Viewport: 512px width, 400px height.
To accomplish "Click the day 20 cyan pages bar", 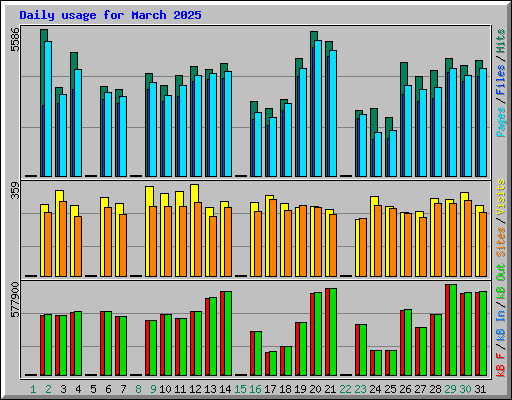I will (318, 109).
